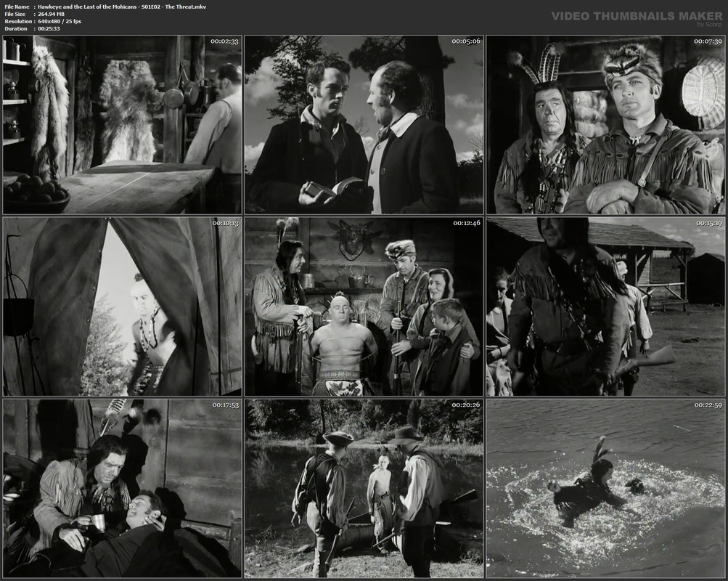This screenshot has height=581, width=728.
Task: Click the 00:22:59 timestamp label
Action: point(708,405)
